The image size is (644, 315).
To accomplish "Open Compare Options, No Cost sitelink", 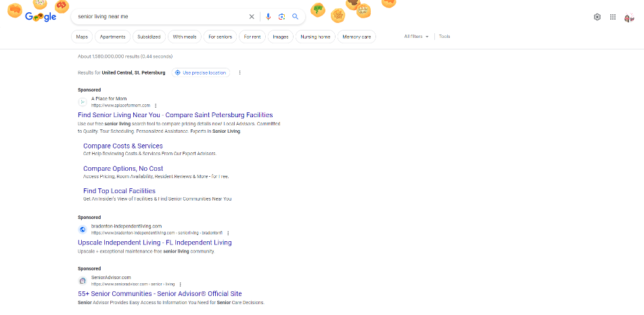I will coord(123,169).
